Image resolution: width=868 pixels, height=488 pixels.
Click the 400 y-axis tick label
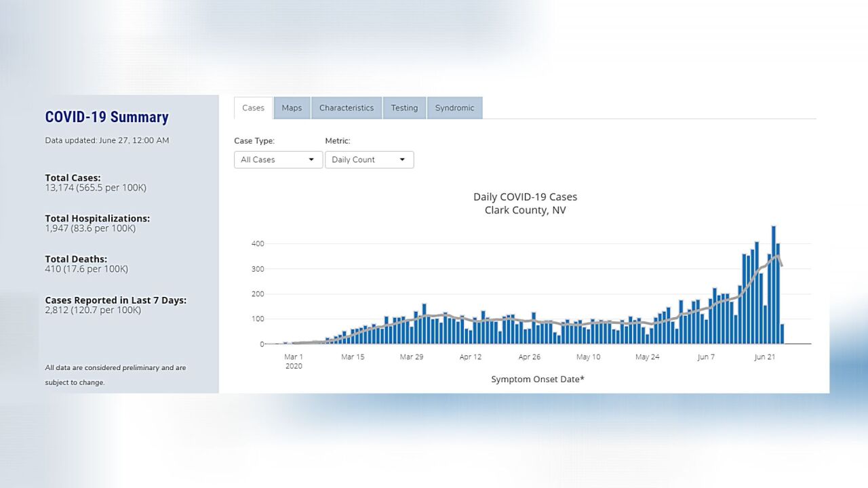point(257,243)
